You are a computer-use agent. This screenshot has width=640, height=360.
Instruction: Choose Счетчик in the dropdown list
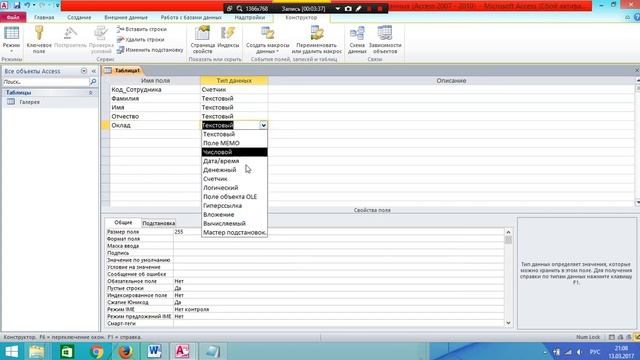click(234, 179)
